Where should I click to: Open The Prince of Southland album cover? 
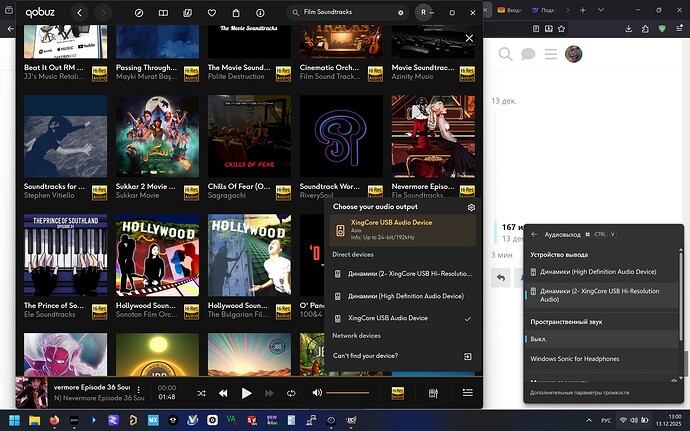pyautogui.click(x=65, y=255)
